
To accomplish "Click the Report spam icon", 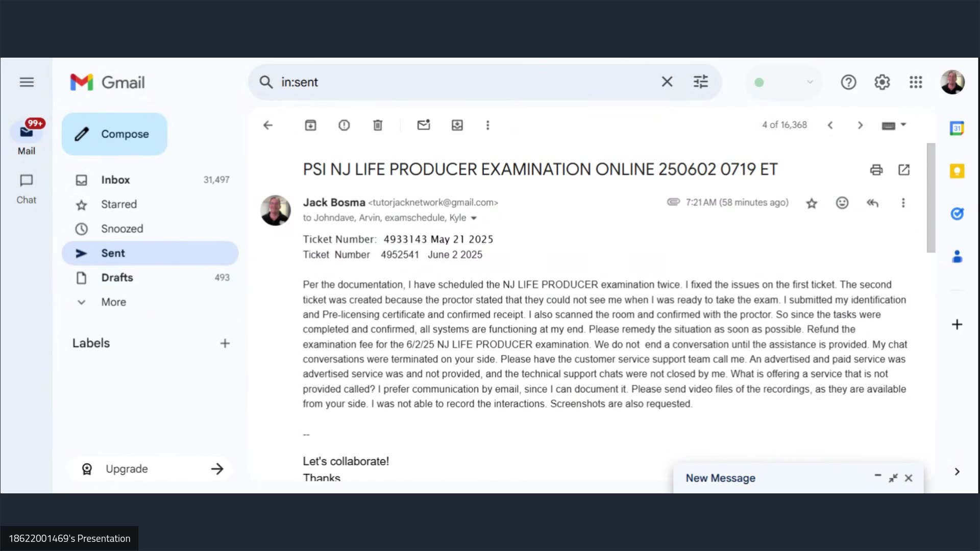I will pyautogui.click(x=344, y=125).
